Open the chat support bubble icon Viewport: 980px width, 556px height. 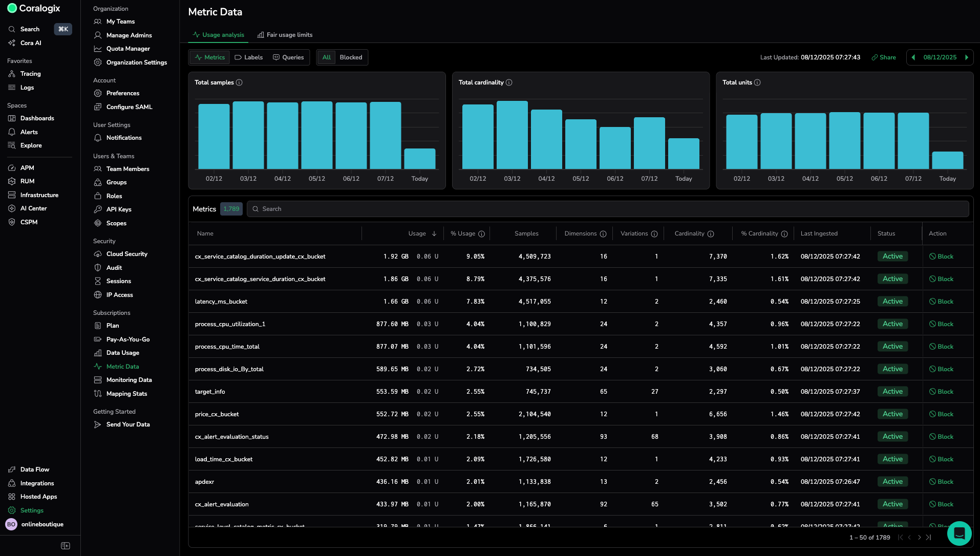pyautogui.click(x=959, y=533)
